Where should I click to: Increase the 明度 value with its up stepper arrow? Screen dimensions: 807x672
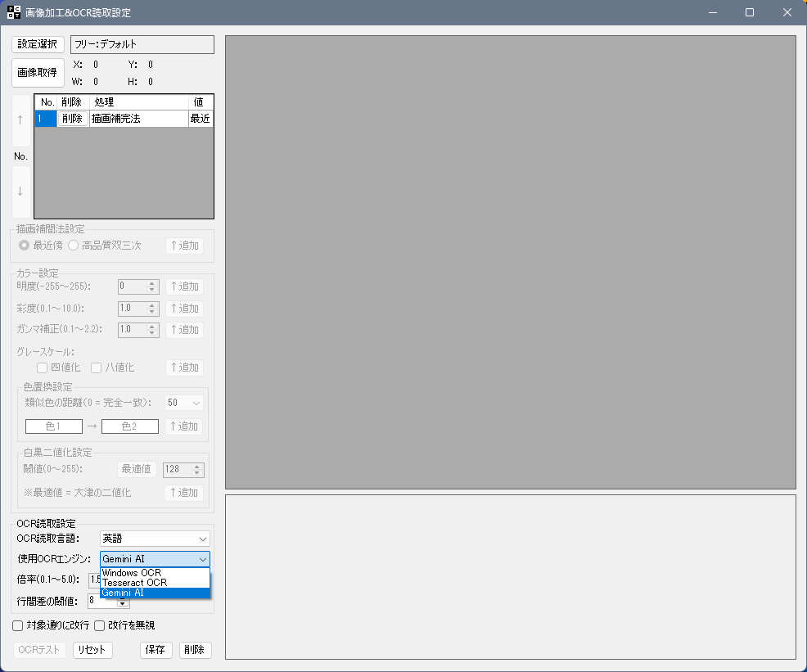[152, 283]
